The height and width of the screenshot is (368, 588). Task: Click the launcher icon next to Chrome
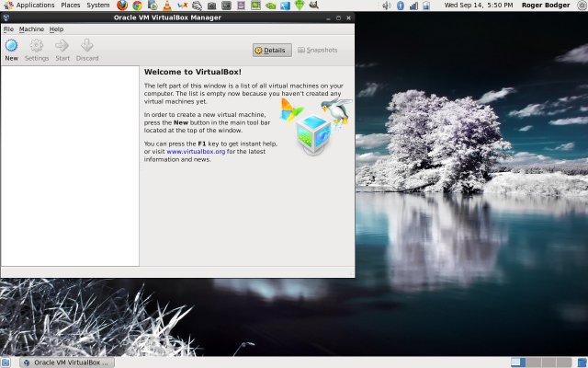coord(153,6)
